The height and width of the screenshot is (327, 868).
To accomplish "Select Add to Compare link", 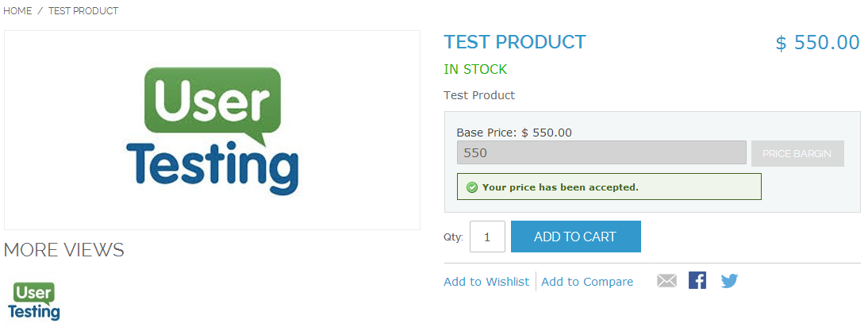I will 587,282.
